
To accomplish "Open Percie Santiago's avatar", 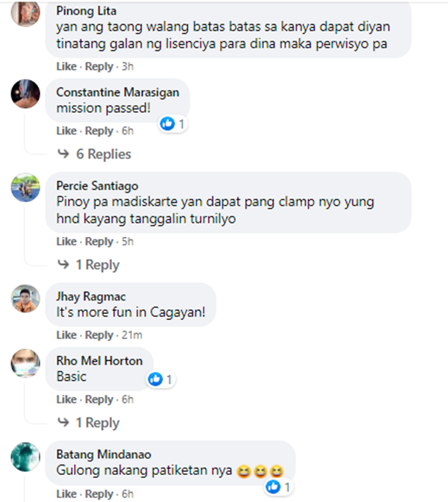I will coord(25,187).
